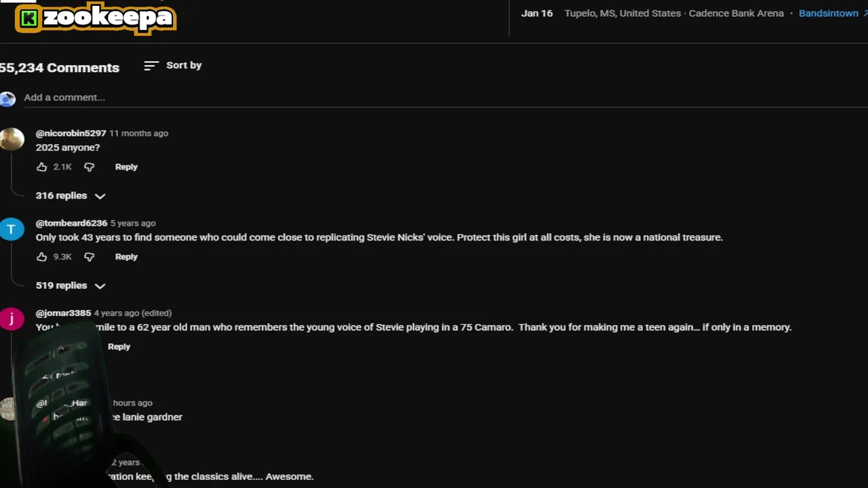Dislike tombeard6236's comment
The width and height of the screenshot is (868, 488).
click(89, 257)
